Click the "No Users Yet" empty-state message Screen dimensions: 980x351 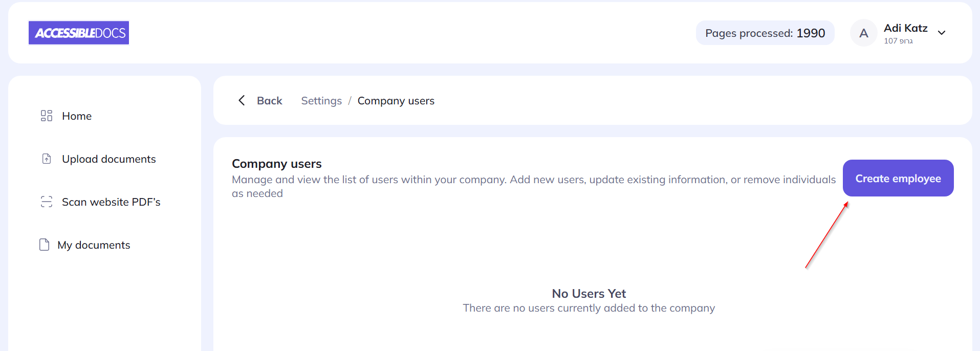click(x=589, y=294)
